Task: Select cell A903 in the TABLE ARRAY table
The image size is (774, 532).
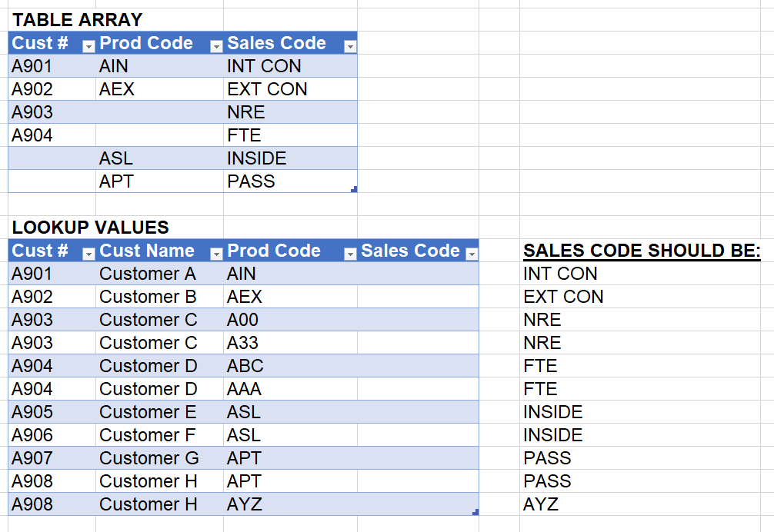Action: (x=52, y=112)
